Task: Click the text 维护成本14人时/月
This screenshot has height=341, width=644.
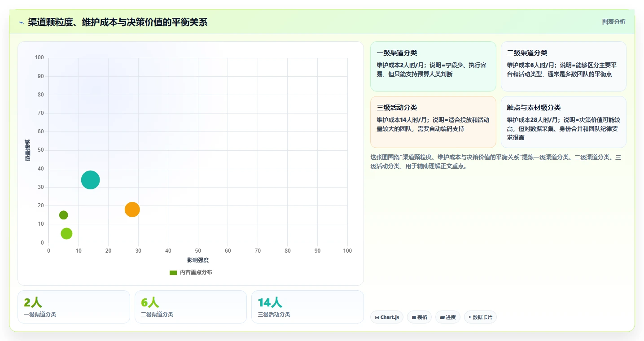Action: tap(403, 120)
